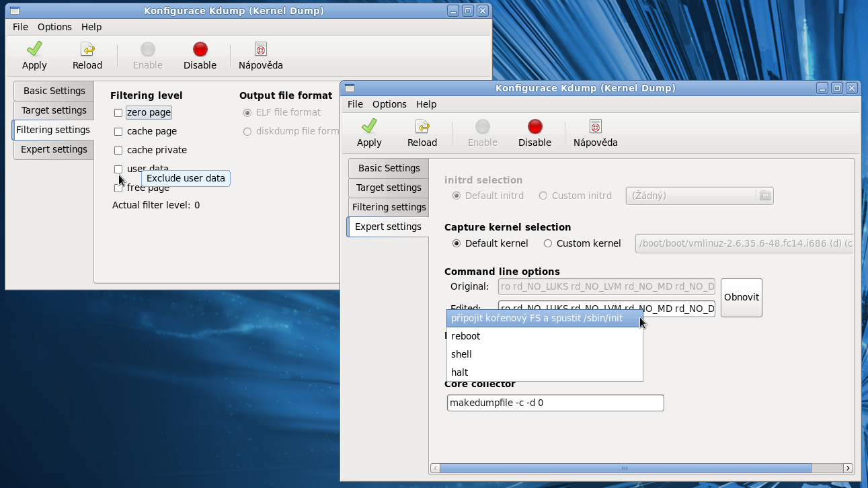Click red Disable icon in back window
Screen dimensions: 868x488
click(200, 49)
